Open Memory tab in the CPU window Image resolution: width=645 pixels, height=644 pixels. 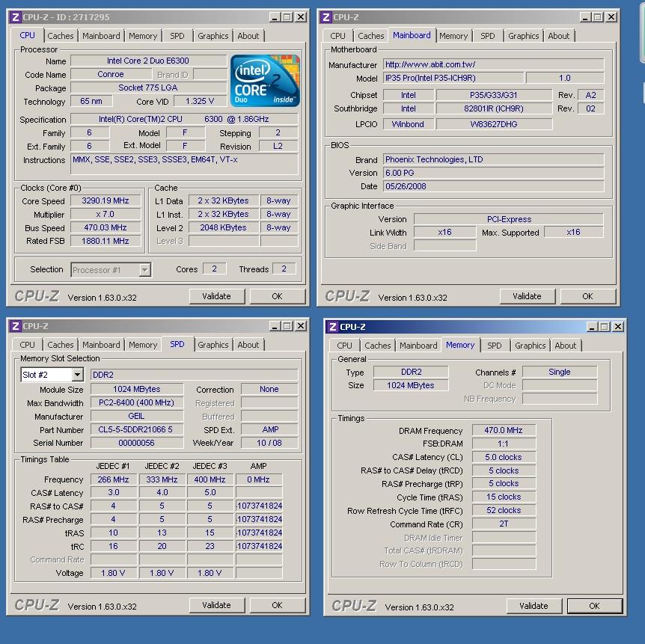[x=143, y=36]
